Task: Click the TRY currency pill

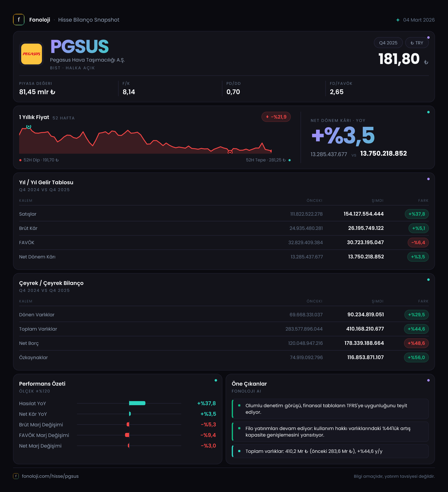Action: [417, 43]
